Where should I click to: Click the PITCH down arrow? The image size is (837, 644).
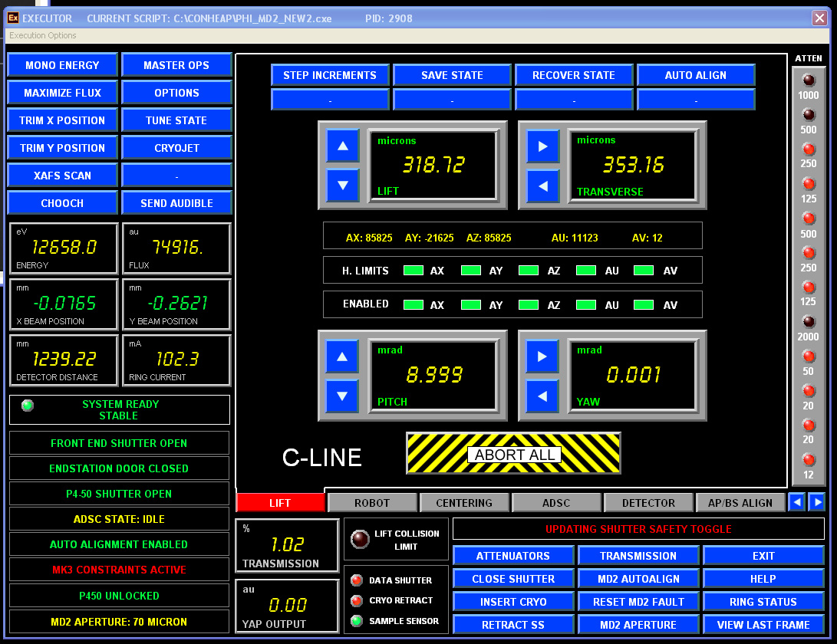(341, 396)
